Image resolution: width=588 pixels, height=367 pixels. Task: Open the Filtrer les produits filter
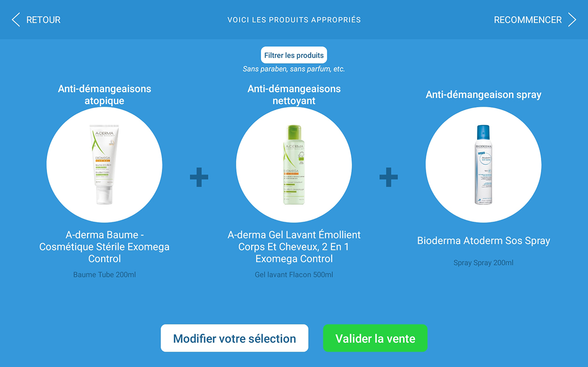click(x=294, y=55)
